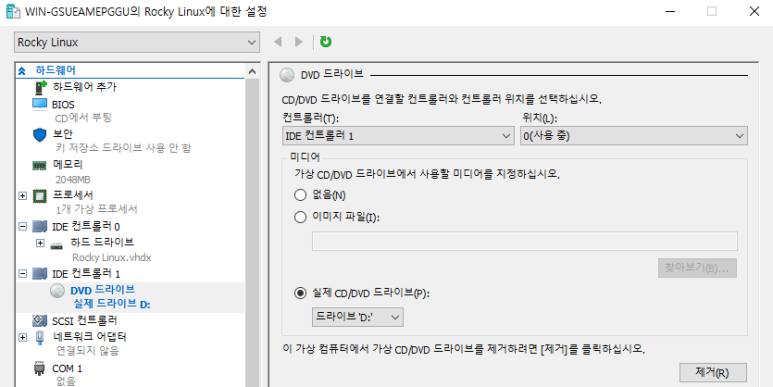The image size is (773, 387).
Task: Close the settings window
Action: pyautogui.click(x=754, y=11)
